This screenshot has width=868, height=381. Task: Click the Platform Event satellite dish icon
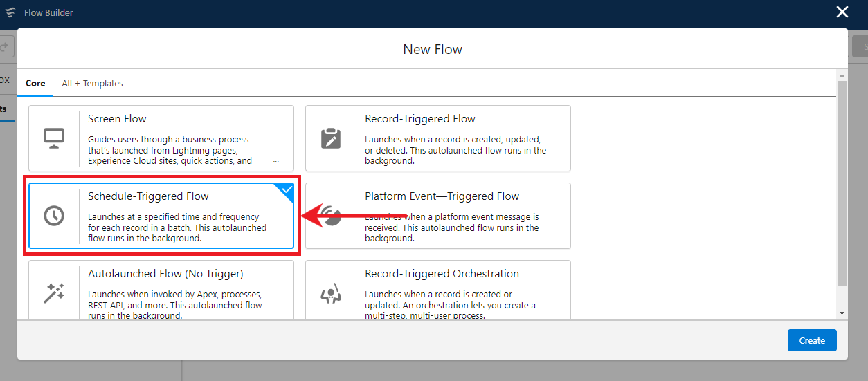click(331, 216)
